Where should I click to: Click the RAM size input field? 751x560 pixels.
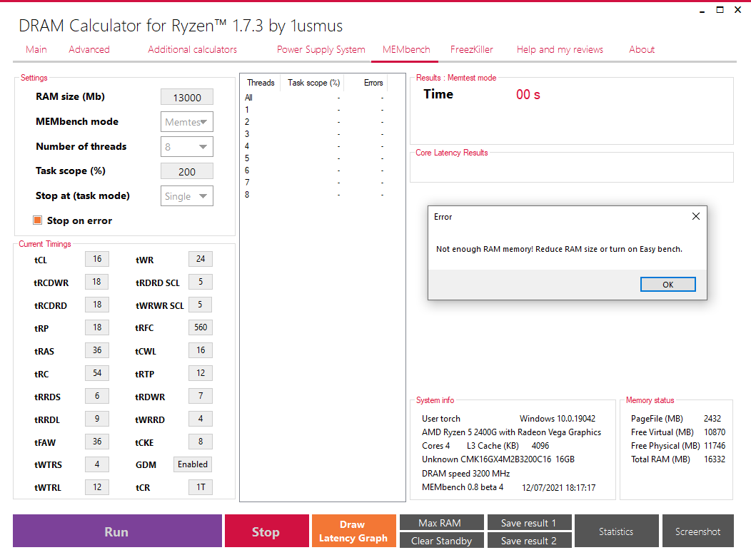[x=187, y=97]
